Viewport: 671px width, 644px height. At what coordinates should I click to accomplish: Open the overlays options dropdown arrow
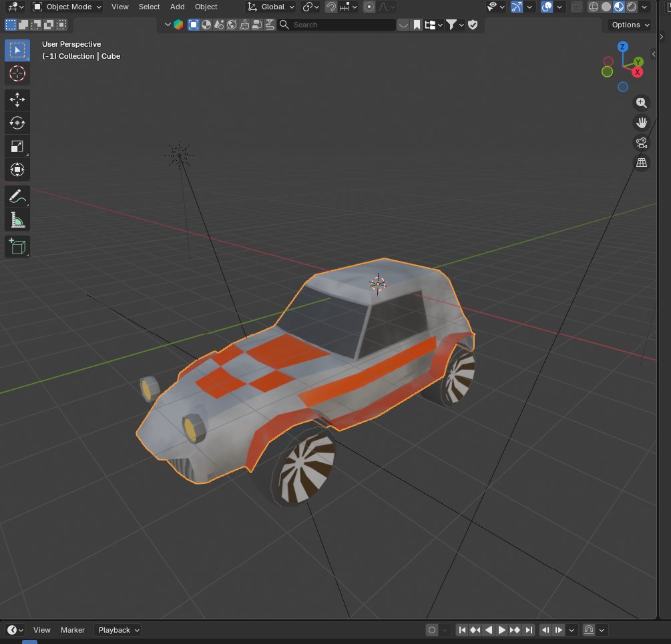(560, 7)
